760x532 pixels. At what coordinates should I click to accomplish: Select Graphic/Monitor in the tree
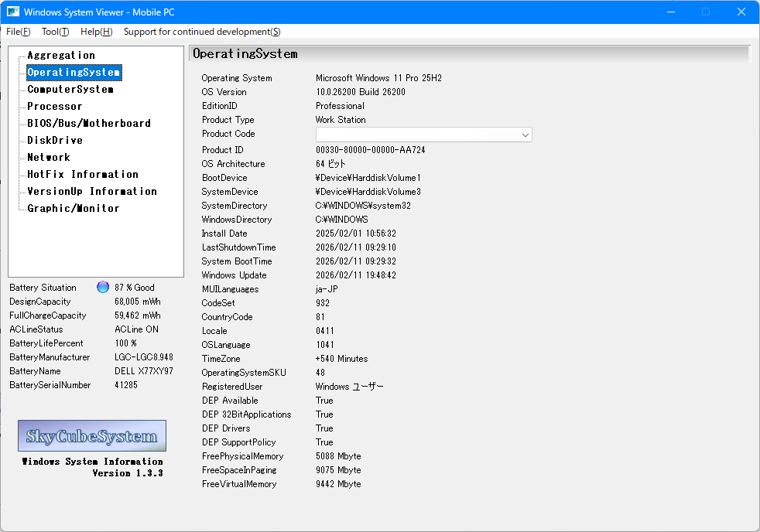point(74,209)
